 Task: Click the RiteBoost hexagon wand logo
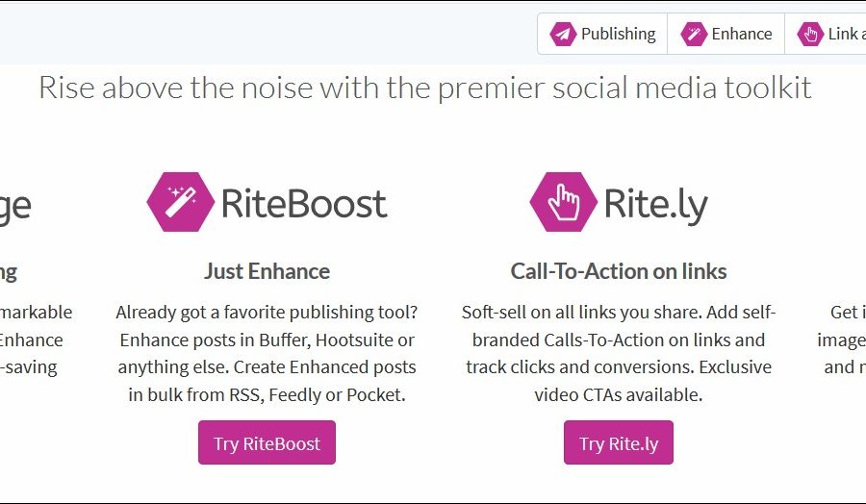tap(180, 202)
